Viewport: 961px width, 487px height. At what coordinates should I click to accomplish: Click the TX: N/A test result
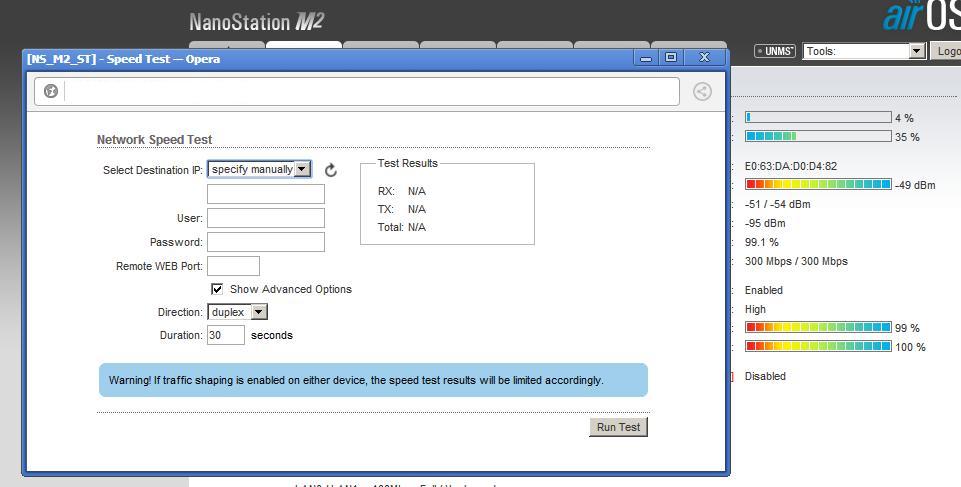tap(402, 209)
